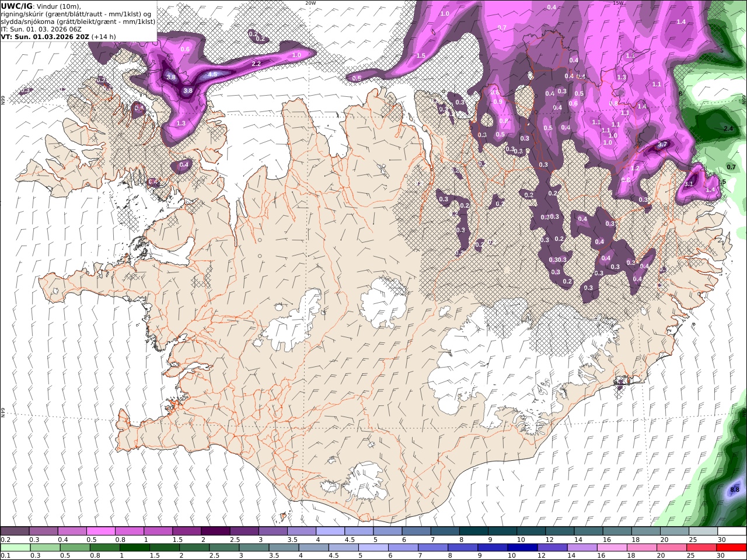The image size is (747, 560).
Task: Select rain scale swatch labeled 0.8
Action: 104,548
